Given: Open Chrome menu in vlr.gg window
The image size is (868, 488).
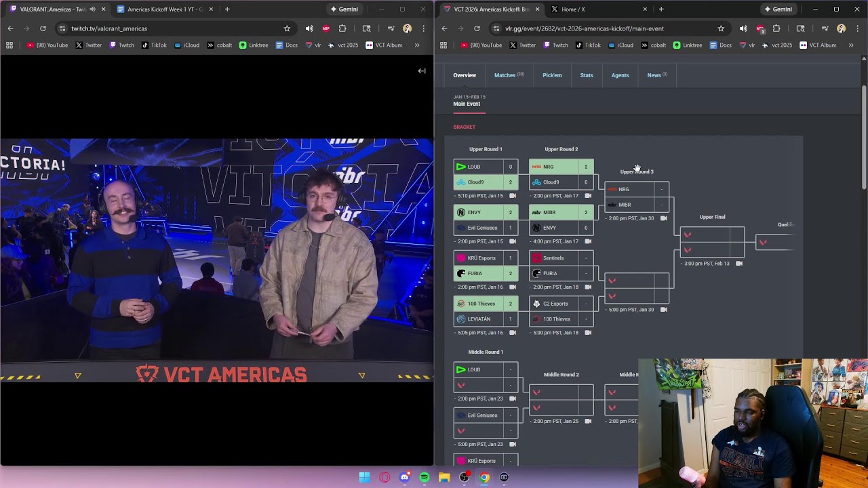Looking at the screenshot, I should 857,28.
